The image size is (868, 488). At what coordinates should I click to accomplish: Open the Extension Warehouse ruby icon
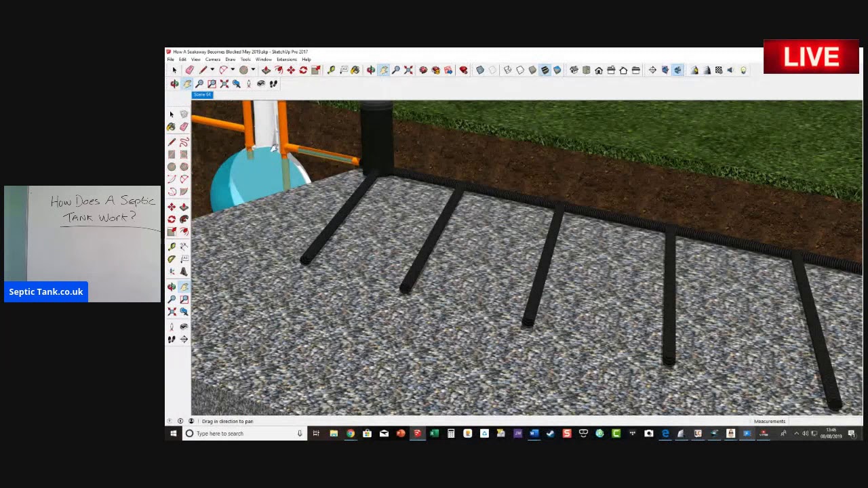tap(463, 70)
